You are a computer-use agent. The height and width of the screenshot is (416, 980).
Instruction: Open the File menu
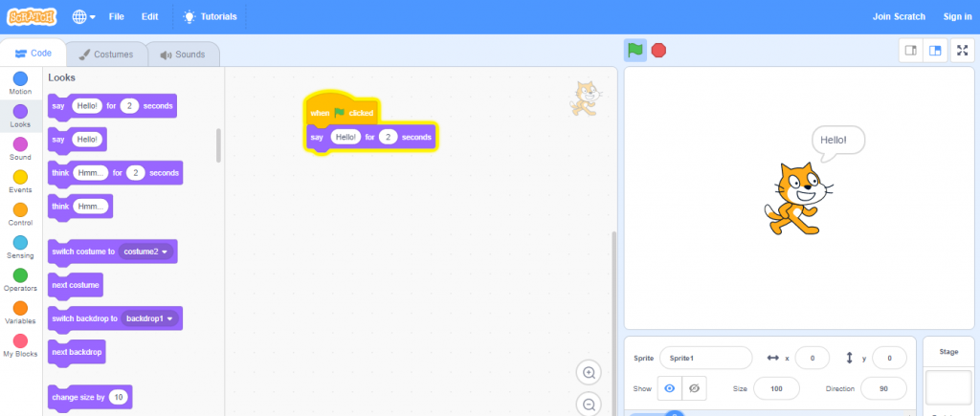pos(116,17)
